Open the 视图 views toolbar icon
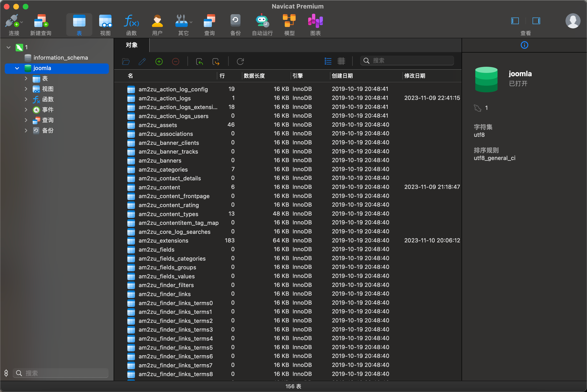This screenshot has height=392, width=587. tap(105, 21)
